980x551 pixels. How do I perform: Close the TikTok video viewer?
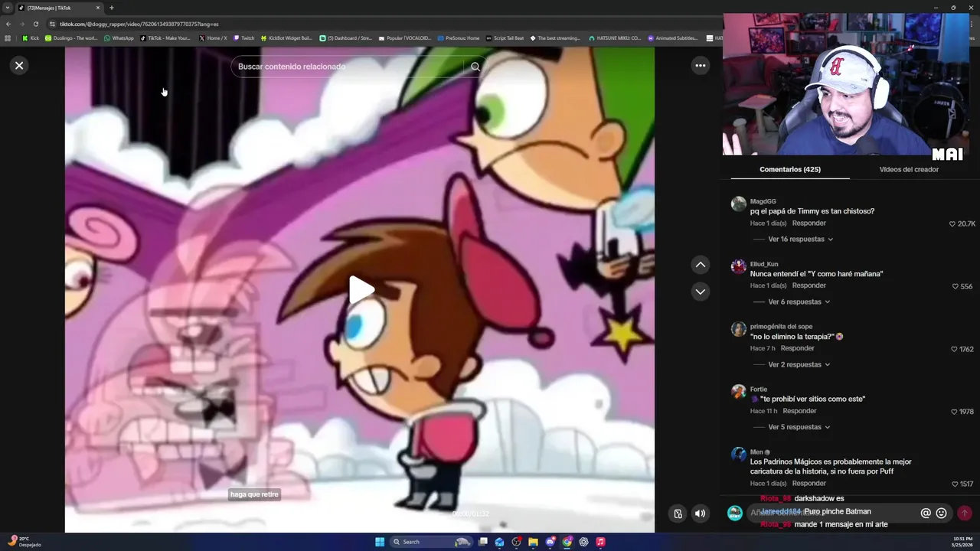point(19,66)
